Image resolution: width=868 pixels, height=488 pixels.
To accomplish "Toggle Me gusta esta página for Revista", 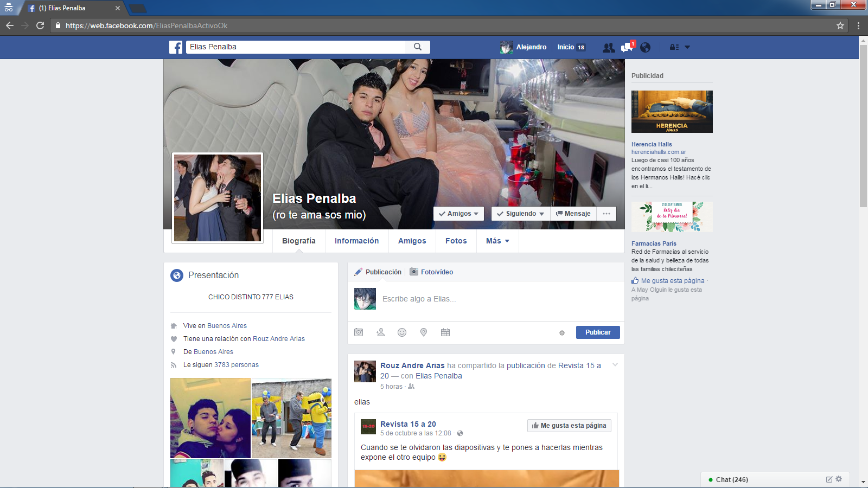I will coord(569,426).
